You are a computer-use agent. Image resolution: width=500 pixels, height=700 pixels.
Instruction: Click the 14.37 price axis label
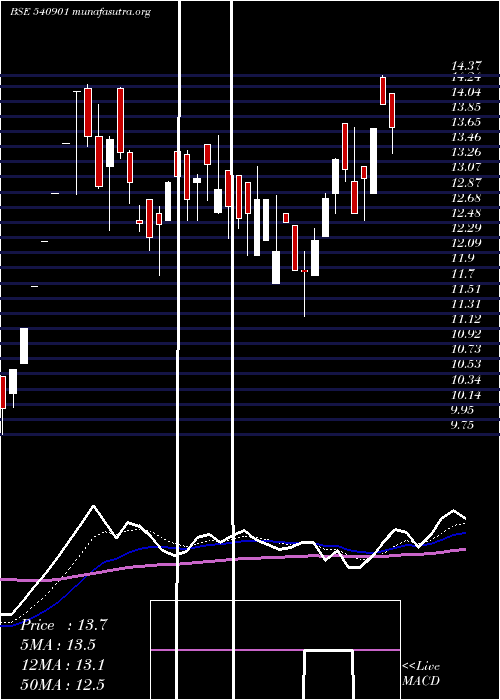(x=467, y=67)
